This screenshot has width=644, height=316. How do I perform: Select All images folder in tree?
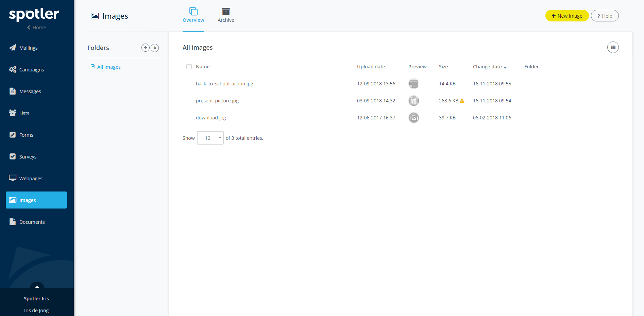point(109,67)
